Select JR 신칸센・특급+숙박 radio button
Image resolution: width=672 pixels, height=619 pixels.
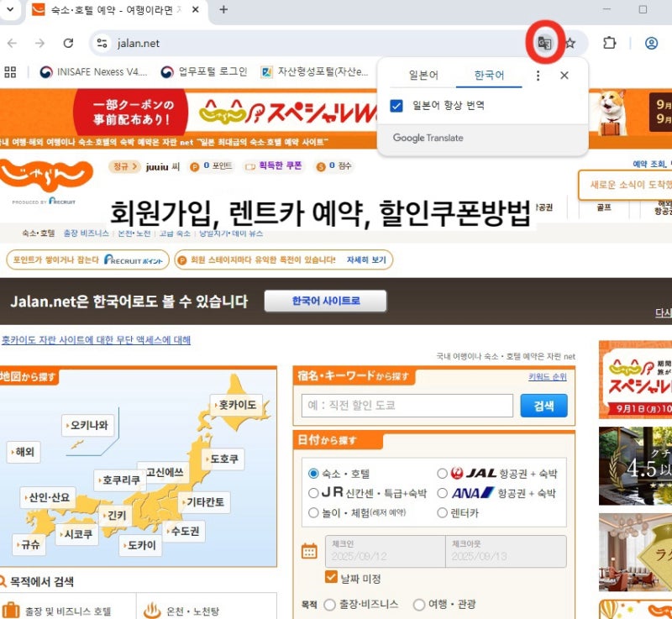(313, 493)
